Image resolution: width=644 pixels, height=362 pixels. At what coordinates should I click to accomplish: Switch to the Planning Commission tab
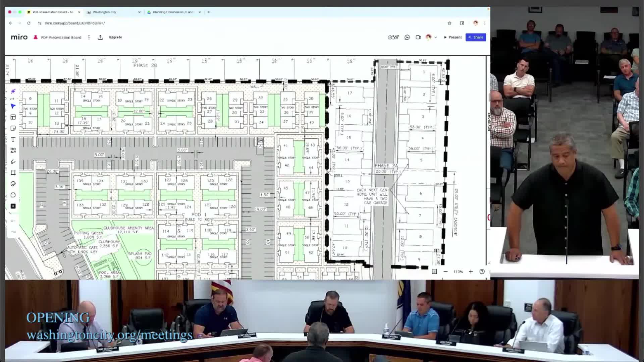[x=173, y=12]
